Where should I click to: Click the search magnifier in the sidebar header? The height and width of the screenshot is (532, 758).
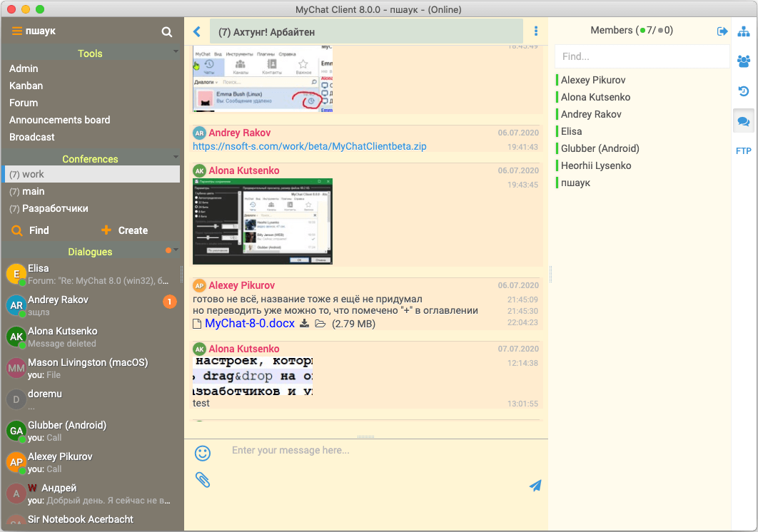click(167, 32)
